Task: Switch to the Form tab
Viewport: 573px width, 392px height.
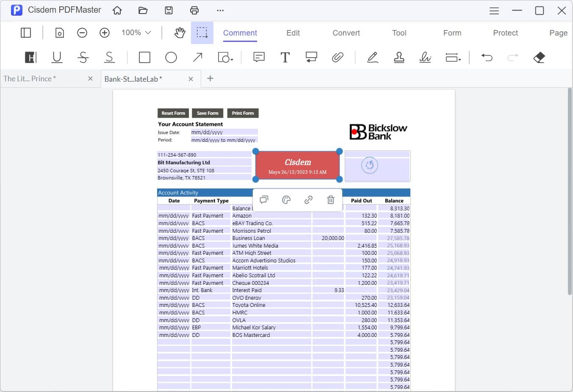Action: click(452, 33)
